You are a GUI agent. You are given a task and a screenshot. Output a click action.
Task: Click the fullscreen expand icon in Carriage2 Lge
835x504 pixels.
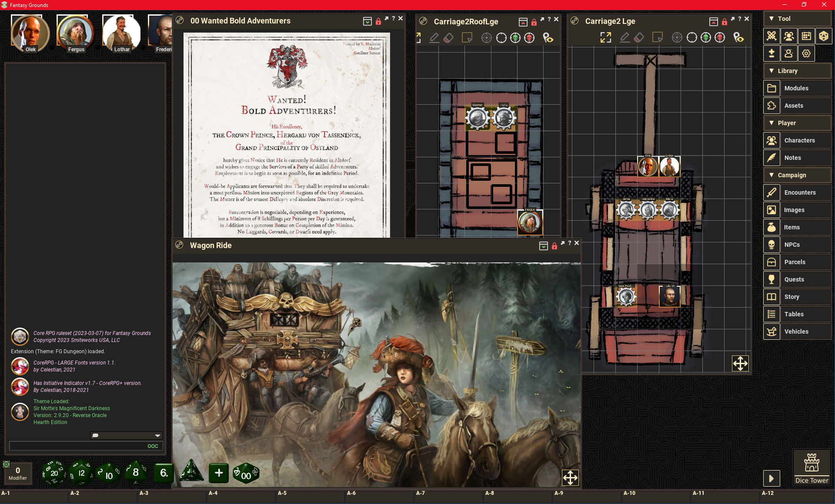click(x=606, y=38)
